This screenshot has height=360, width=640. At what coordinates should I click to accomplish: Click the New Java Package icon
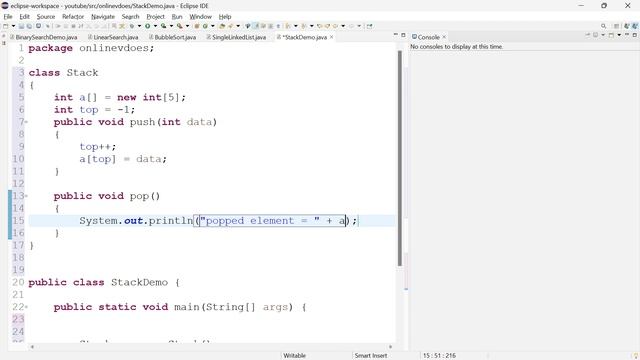[x=196, y=26]
